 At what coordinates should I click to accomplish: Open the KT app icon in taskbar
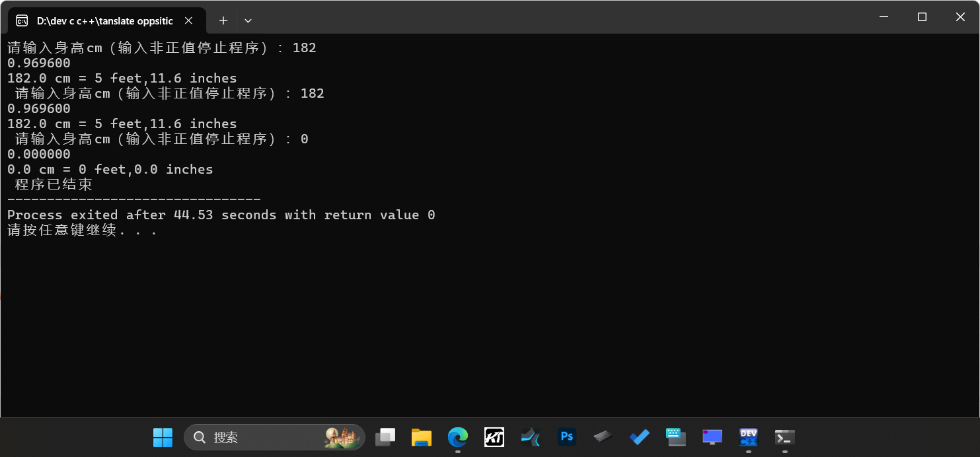coord(494,437)
